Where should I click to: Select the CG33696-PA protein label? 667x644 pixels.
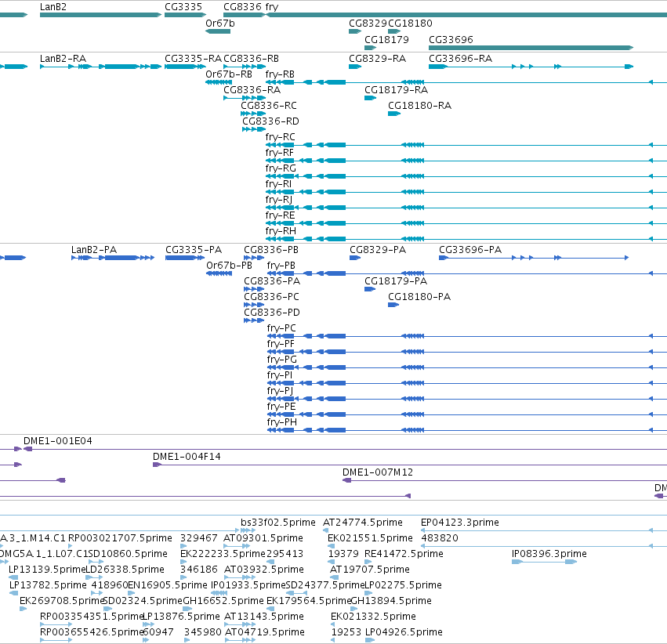tap(470, 249)
